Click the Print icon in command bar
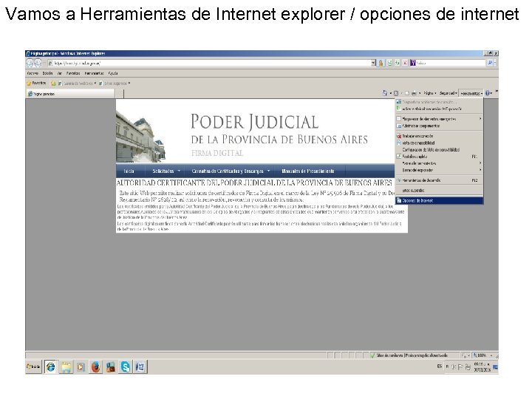Screen dimensions: 532x399 (x=414, y=93)
